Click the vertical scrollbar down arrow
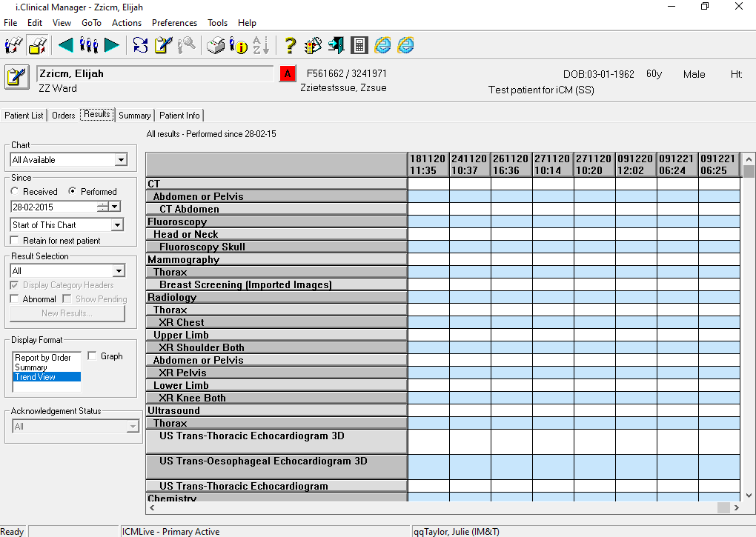 (x=749, y=495)
